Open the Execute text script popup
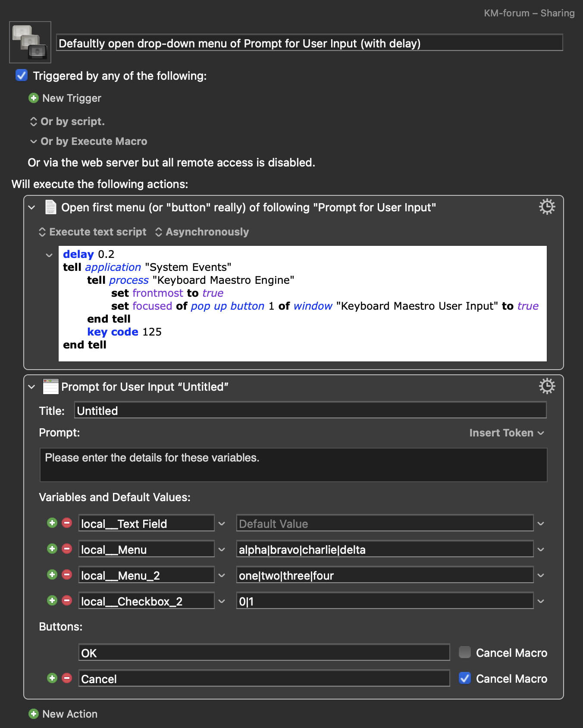The image size is (583, 728). 93,232
